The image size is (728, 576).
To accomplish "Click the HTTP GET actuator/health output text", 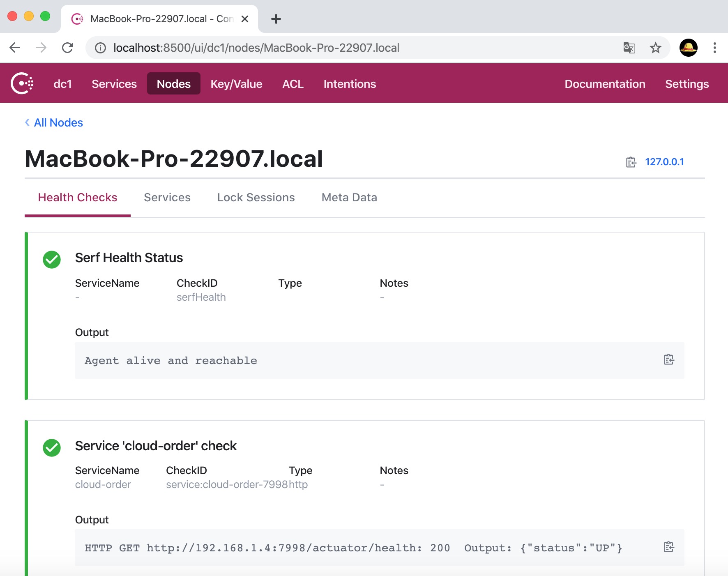I will point(353,548).
